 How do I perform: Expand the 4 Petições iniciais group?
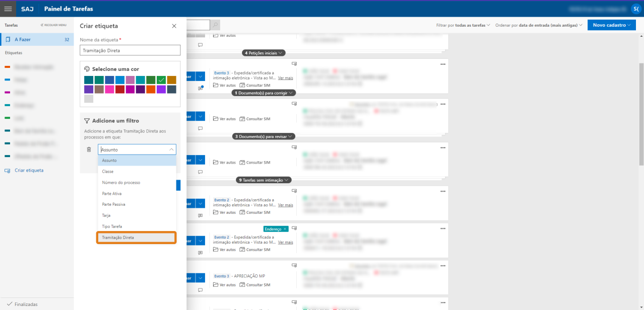tap(264, 53)
